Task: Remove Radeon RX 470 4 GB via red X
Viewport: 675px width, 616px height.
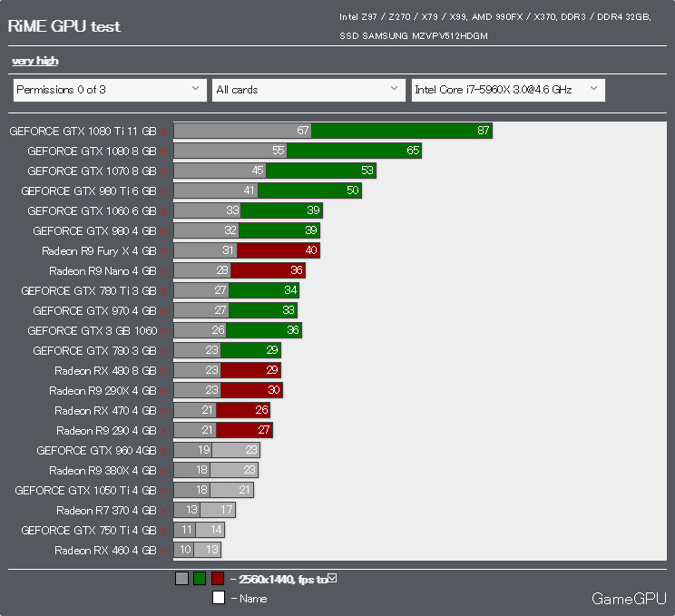Action: click(163, 411)
